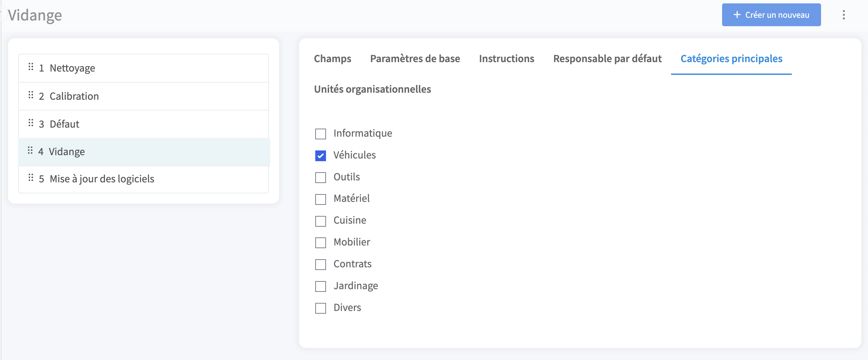This screenshot has width=868, height=360.
Task: Click the drag handle icon beside Calibration
Action: [x=31, y=95]
